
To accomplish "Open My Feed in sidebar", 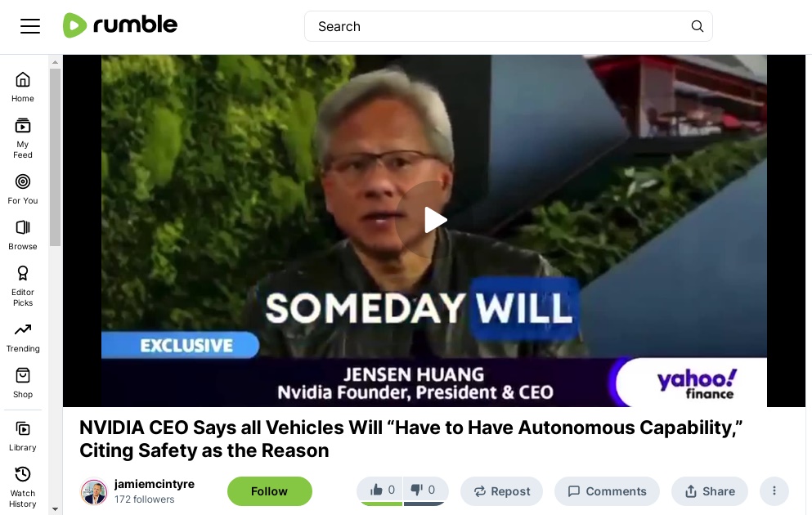I will (23, 138).
